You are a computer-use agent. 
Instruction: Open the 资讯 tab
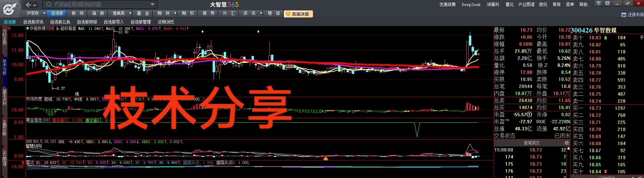pyautogui.click(x=249, y=13)
